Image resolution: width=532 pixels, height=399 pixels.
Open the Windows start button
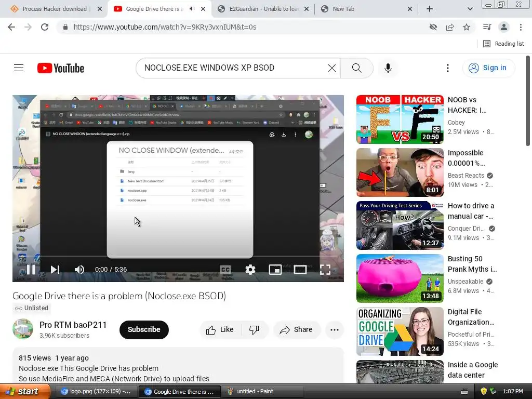click(25, 392)
